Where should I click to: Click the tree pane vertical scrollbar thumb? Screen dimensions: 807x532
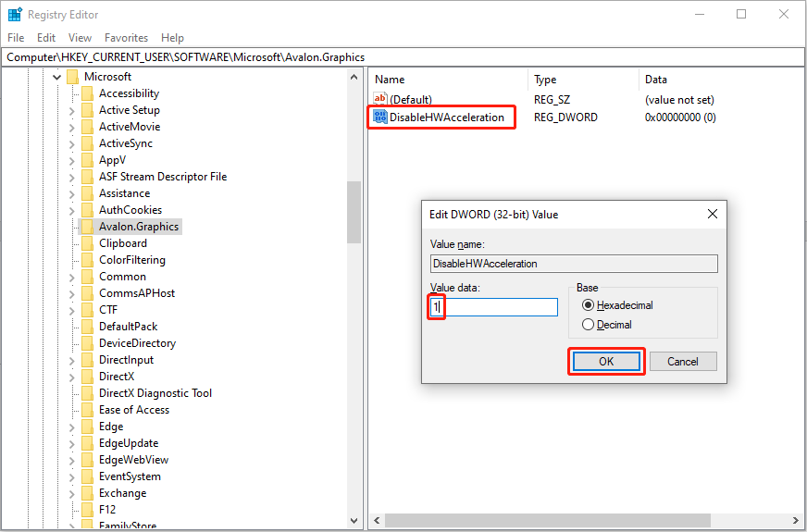point(354,212)
